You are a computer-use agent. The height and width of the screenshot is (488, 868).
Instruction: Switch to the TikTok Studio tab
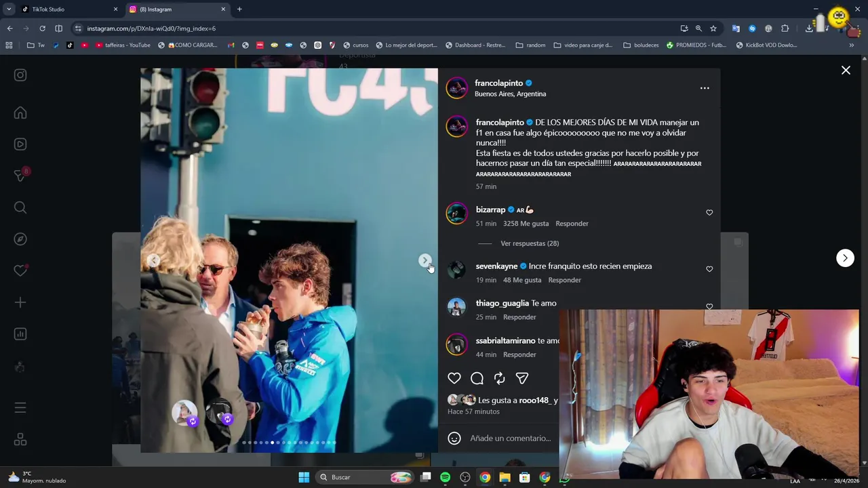[68, 9]
